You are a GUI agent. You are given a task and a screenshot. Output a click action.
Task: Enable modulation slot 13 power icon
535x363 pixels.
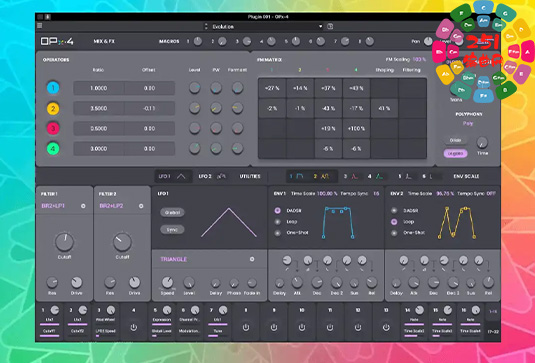point(386,328)
